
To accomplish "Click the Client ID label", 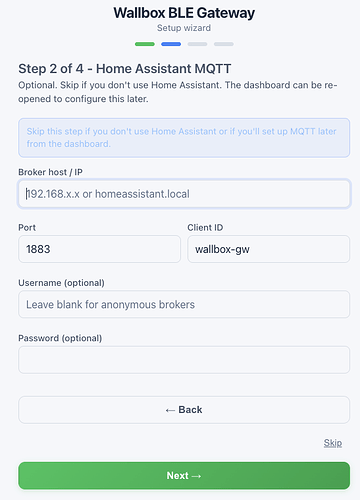I will [205, 228].
